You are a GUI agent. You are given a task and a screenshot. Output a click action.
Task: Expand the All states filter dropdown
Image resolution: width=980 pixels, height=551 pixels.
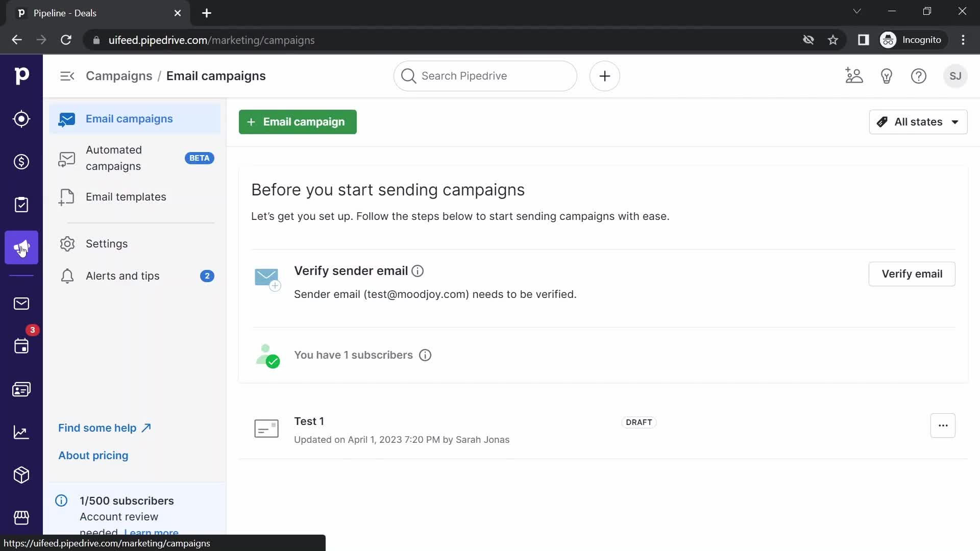tap(918, 122)
